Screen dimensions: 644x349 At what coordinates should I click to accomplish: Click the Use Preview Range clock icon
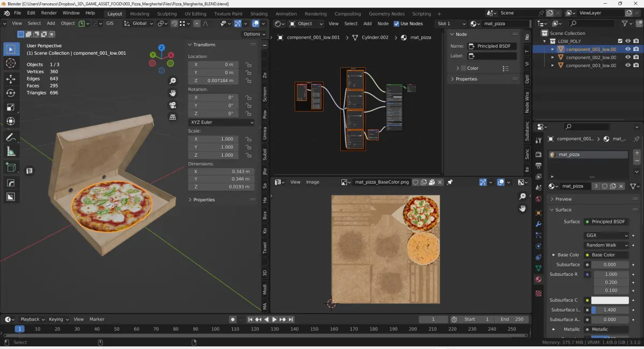coord(454,319)
